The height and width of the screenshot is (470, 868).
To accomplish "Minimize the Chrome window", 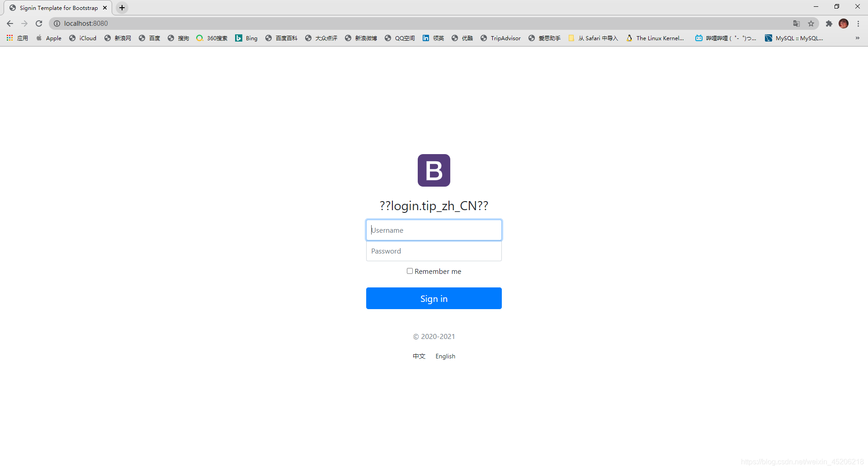I will tap(816, 7).
